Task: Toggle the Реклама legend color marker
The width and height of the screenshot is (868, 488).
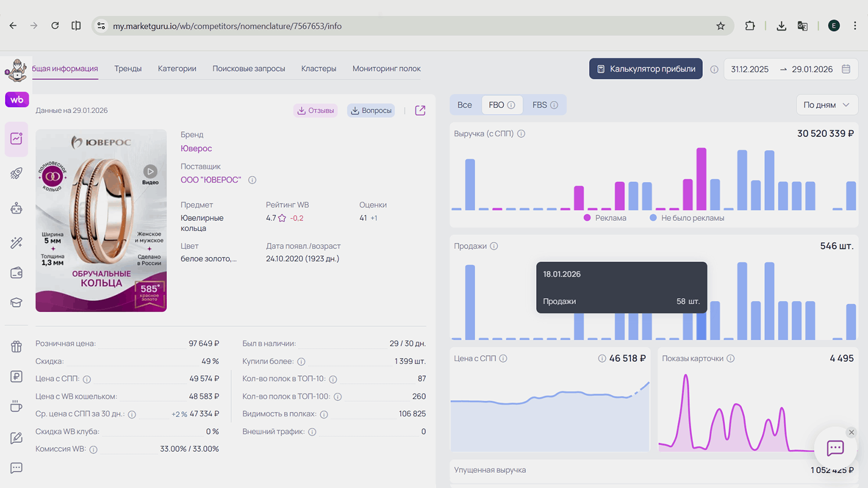Action: [587, 218]
